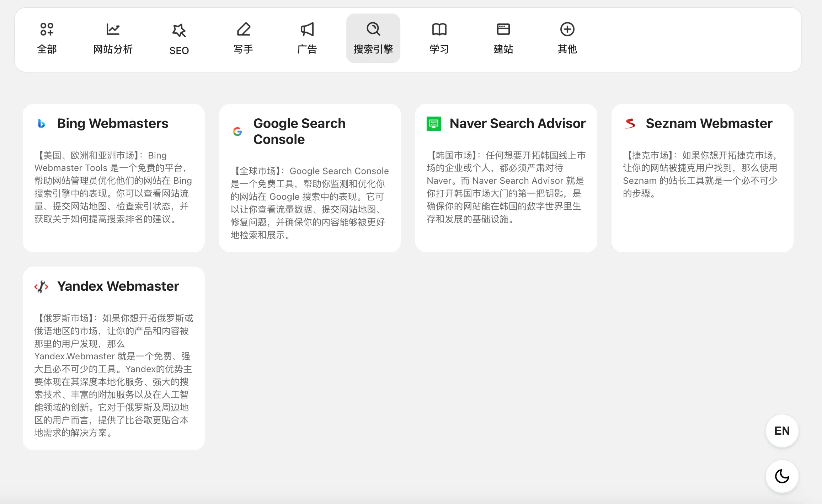Screen dimensions: 822x504
Task: Open the Seznam Webmaster title link
Action: point(709,124)
